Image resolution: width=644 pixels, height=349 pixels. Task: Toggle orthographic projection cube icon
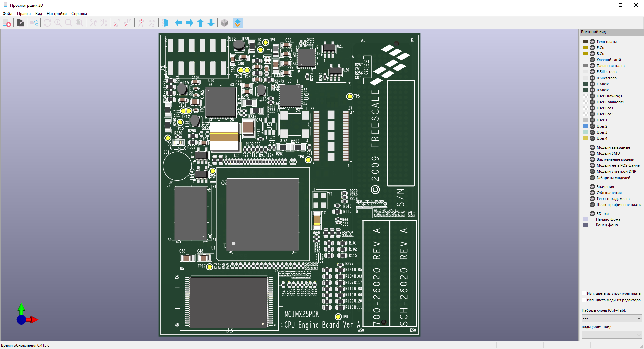click(224, 23)
